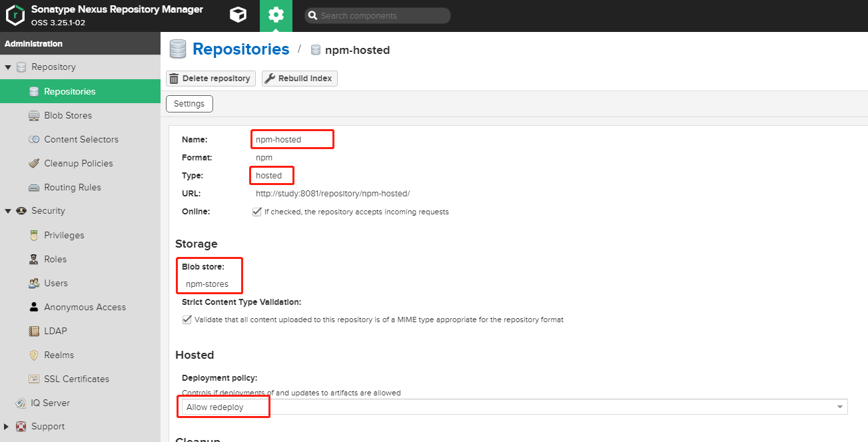Select the Content Selectors icon
Screen dimensions: 868x442
34,138
